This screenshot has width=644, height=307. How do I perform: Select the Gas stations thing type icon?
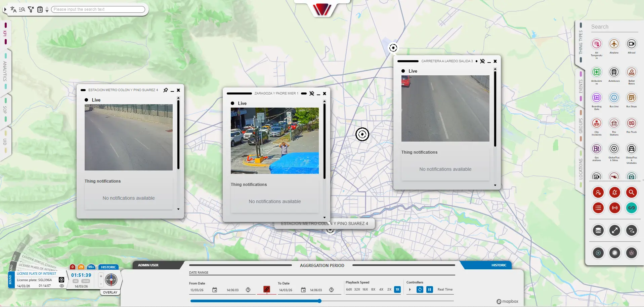(596, 149)
